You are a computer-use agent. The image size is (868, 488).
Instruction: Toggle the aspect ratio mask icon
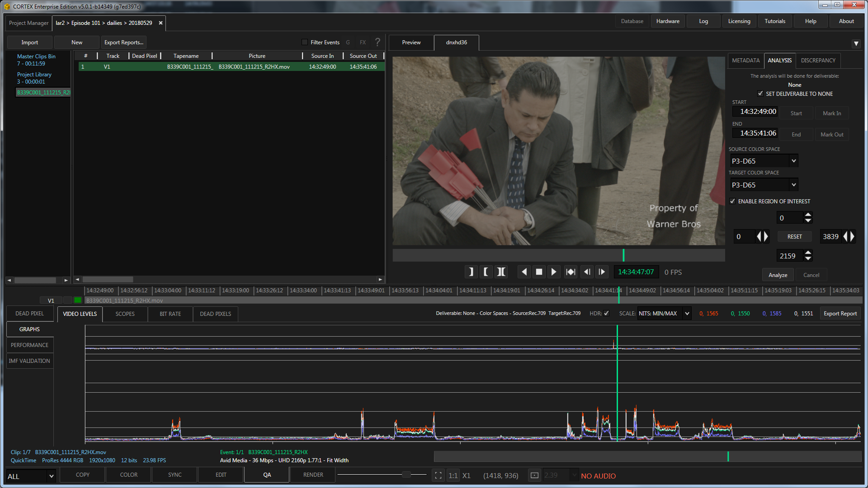pos(534,475)
